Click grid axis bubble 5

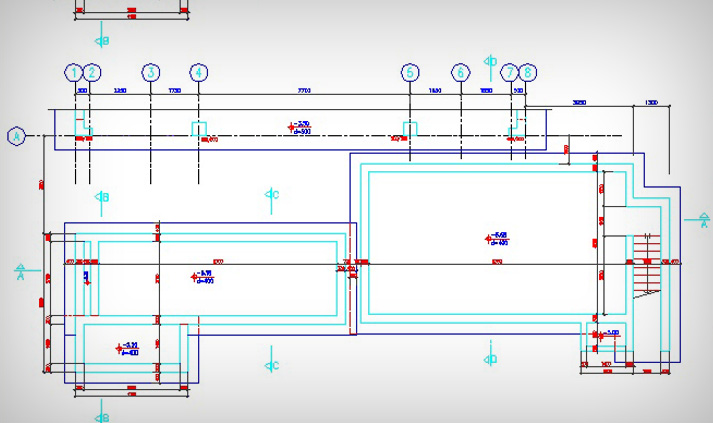tap(410, 72)
